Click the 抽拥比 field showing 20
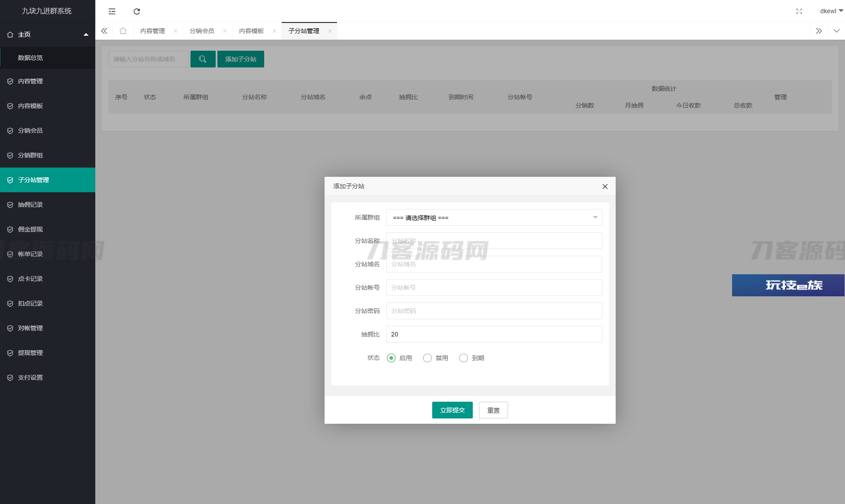Viewport: 845px width, 504px height. [x=494, y=334]
